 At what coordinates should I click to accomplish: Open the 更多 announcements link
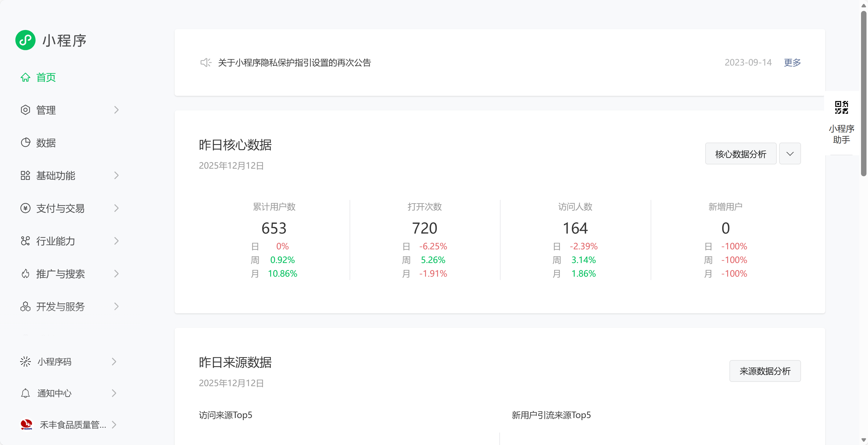pyautogui.click(x=792, y=62)
